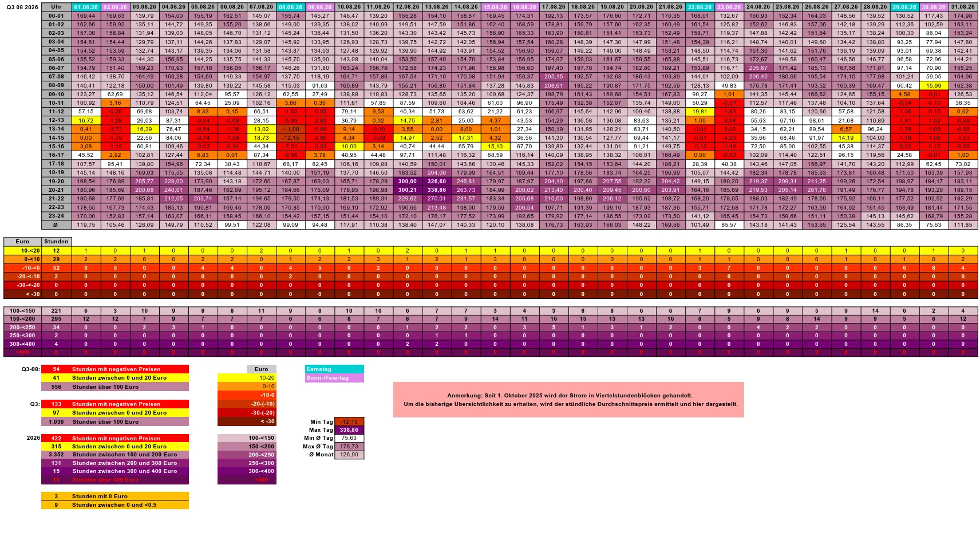Click the 23-24 hour row label
This screenshot has height=540, width=980.
[x=56, y=216]
